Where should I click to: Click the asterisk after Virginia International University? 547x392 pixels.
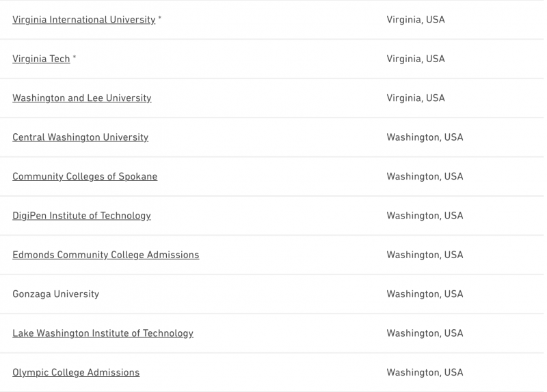(x=160, y=19)
